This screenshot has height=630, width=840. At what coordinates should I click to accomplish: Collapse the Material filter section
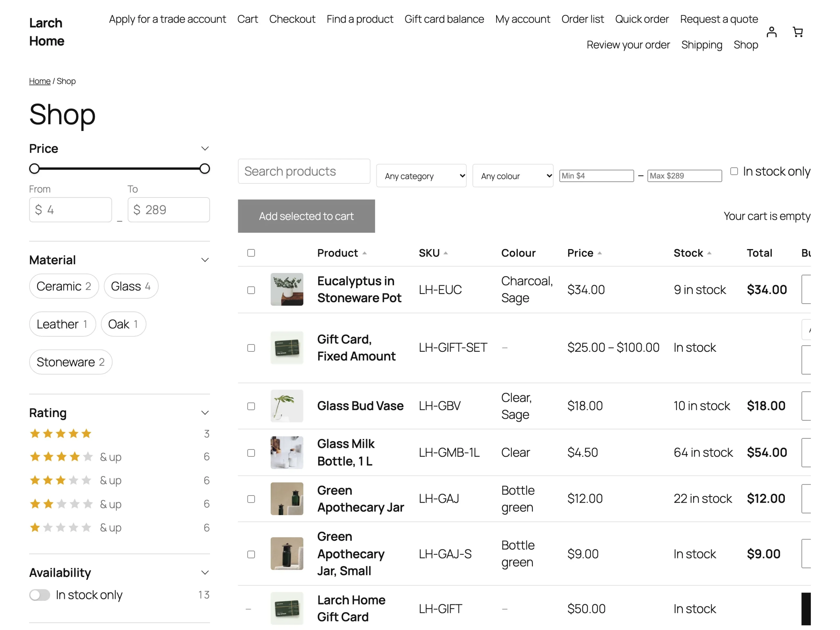205,260
